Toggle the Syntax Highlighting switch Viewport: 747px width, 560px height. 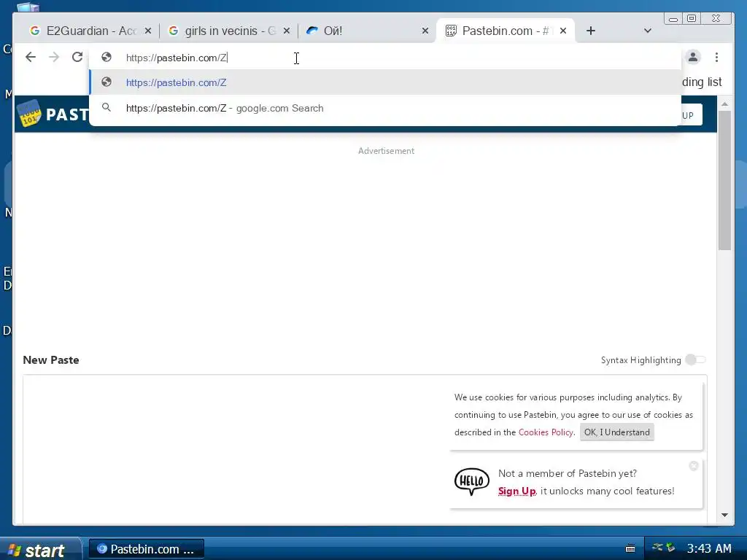[695, 359]
